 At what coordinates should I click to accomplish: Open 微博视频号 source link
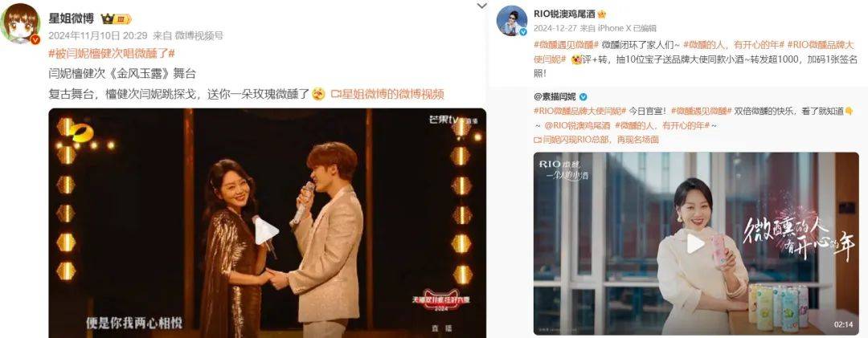tap(199, 36)
